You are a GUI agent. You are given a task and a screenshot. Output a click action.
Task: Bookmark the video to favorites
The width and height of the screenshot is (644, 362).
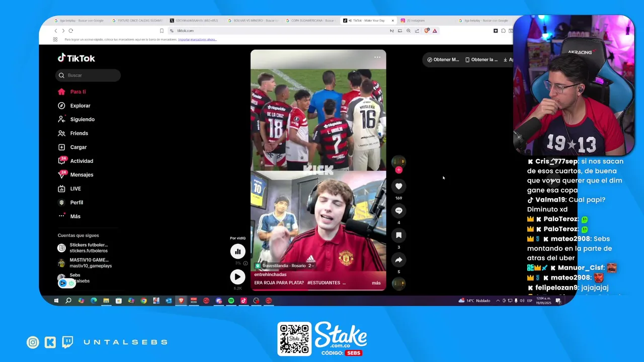[398, 235]
